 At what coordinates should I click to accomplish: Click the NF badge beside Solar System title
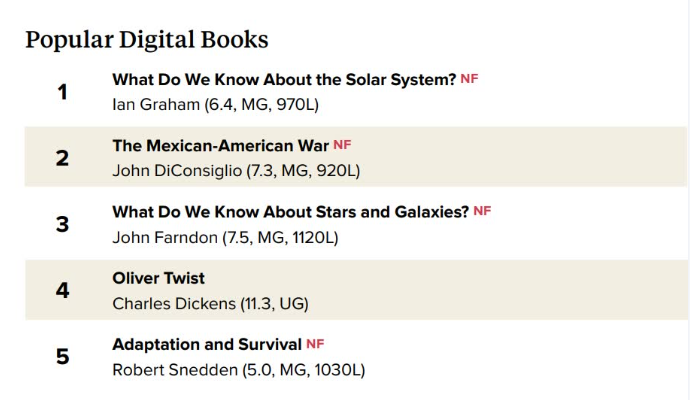point(469,78)
